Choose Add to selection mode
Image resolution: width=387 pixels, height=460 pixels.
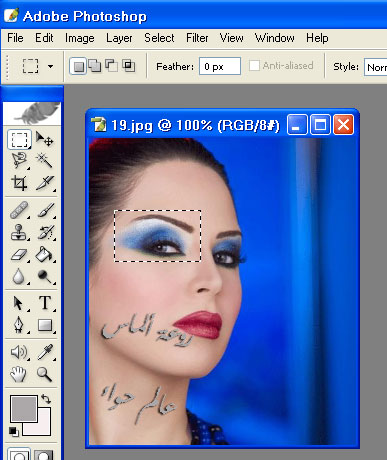tap(94, 66)
